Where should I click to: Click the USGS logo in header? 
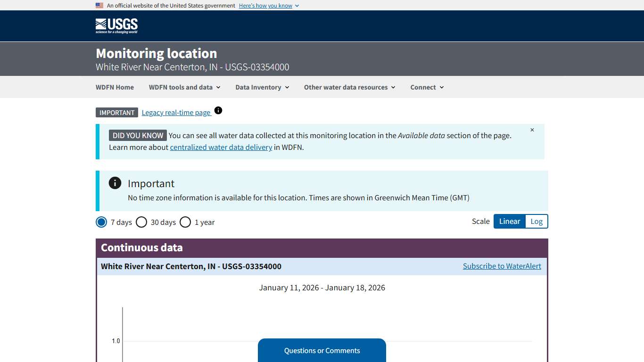[x=116, y=26]
